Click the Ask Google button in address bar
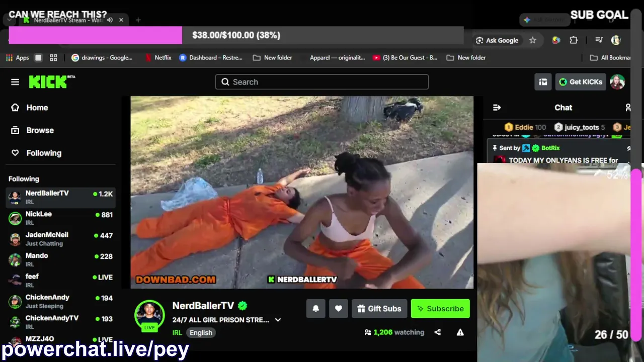644x362 pixels. pyautogui.click(x=497, y=40)
